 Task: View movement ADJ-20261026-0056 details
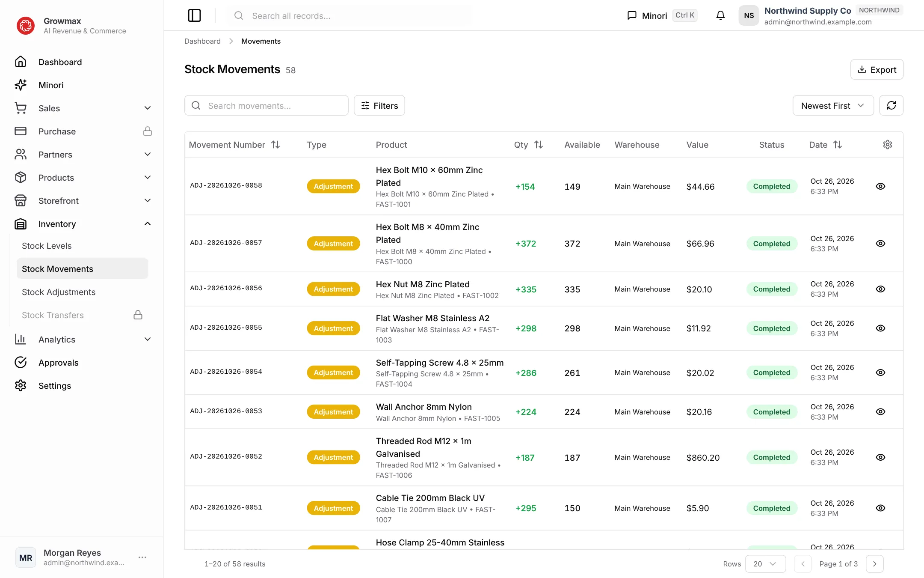tap(880, 289)
